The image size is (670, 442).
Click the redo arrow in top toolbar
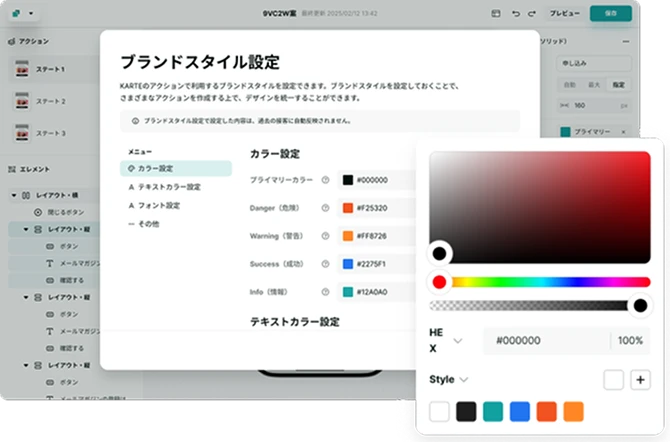click(532, 14)
